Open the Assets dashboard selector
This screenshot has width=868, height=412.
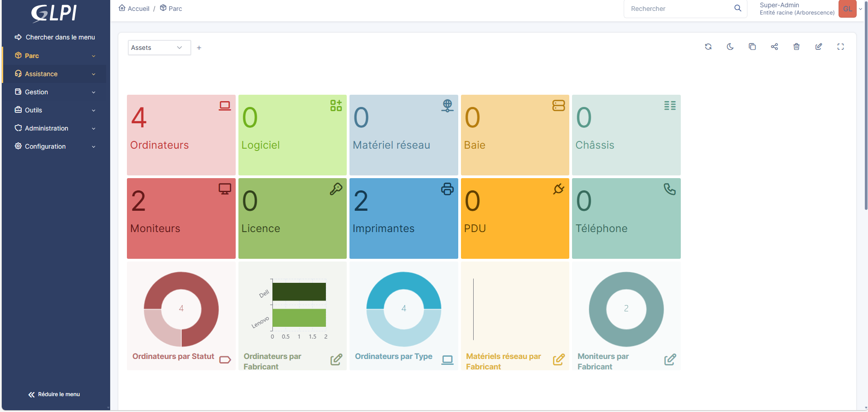159,47
